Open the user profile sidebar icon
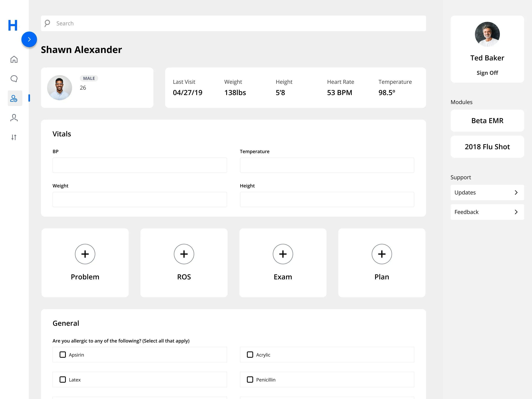The height and width of the screenshot is (399, 532). click(x=14, y=118)
